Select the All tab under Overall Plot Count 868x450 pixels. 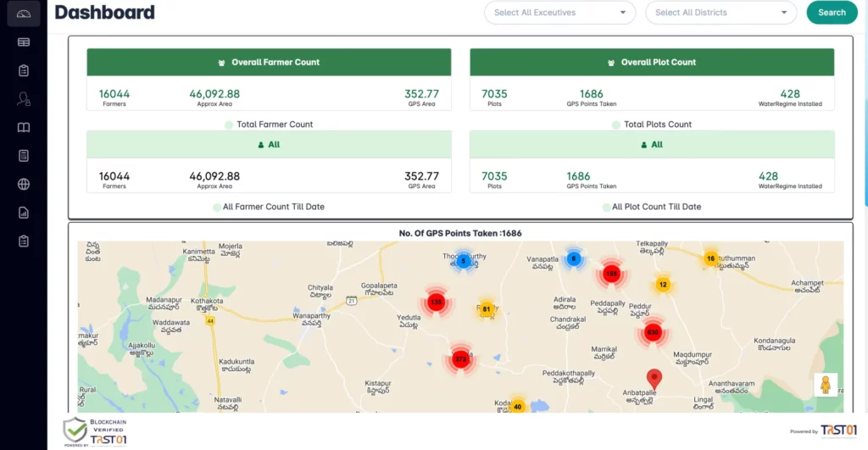[x=652, y=145]
